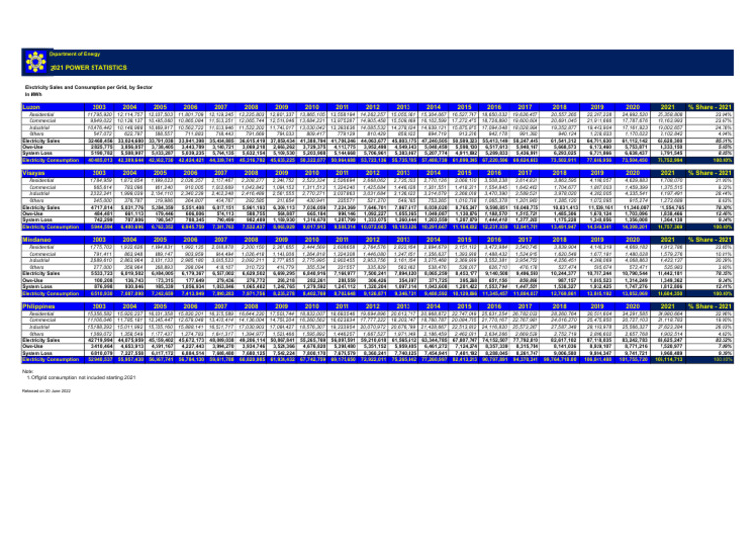Screen dimensions: 756x535
Task: Click the Department of Energy sun logo
Action: pyautogui.click(x=35, y=62)
